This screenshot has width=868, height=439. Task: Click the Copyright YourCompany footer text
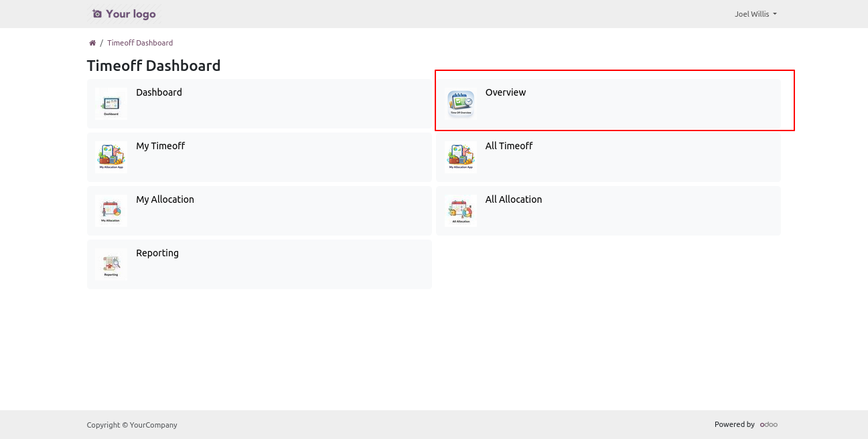click(x=132, y=425)
